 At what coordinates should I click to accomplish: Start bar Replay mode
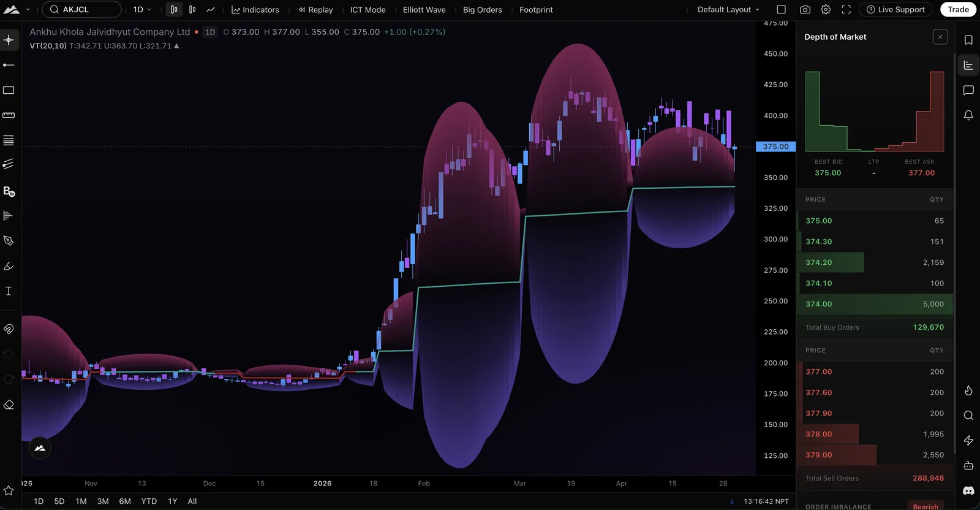(315, 10)
